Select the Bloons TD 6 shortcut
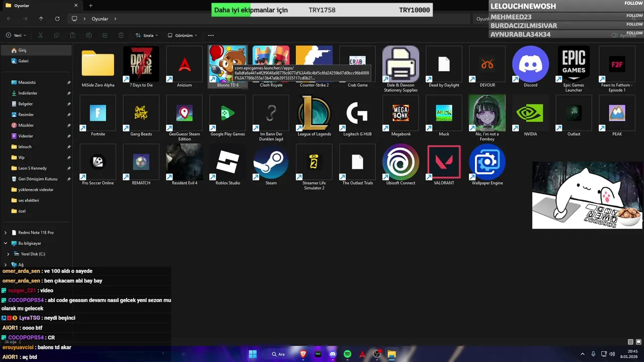The width and height of the screenshot is (644, 362). click(x=228, y=67)
